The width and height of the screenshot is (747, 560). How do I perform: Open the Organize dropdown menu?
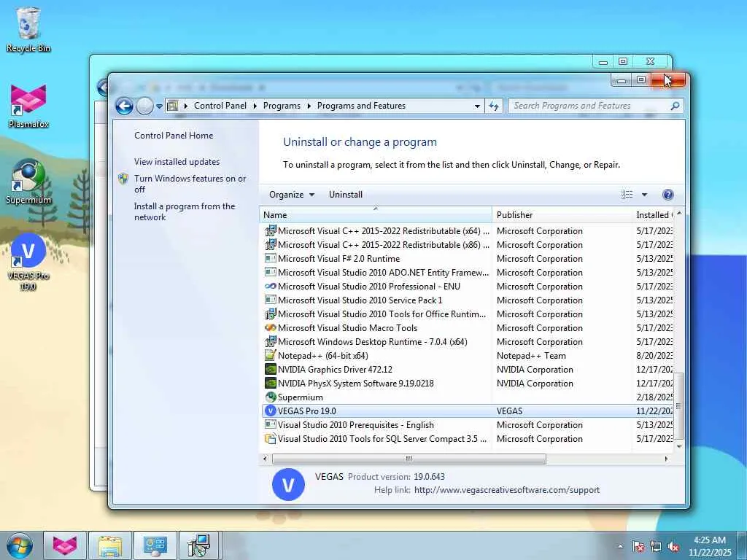click(292, 194)
